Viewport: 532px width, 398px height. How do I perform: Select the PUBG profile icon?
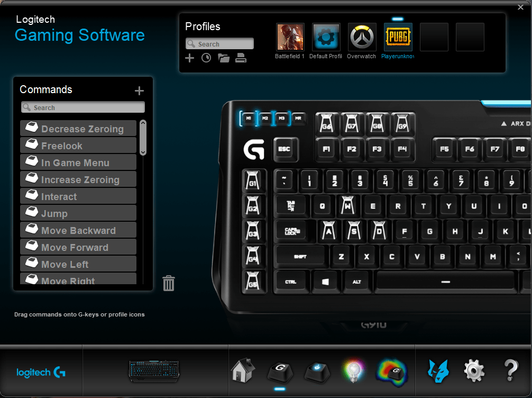398,37
